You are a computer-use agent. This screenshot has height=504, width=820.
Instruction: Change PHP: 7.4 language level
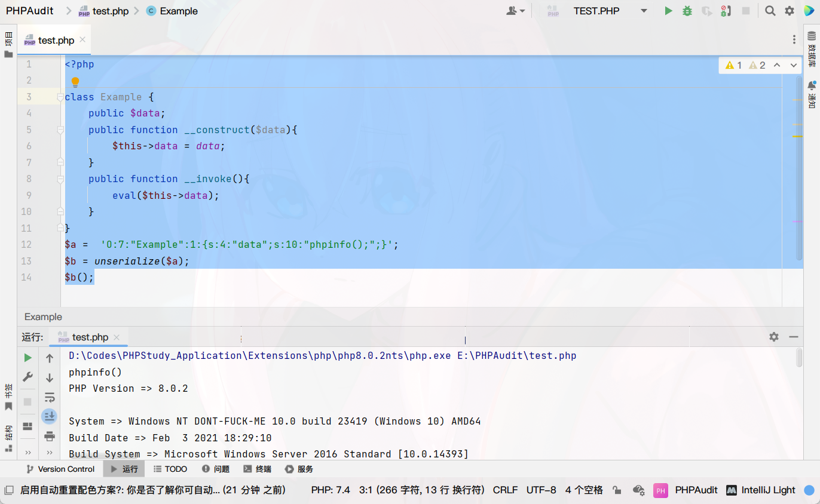(331, 490)
